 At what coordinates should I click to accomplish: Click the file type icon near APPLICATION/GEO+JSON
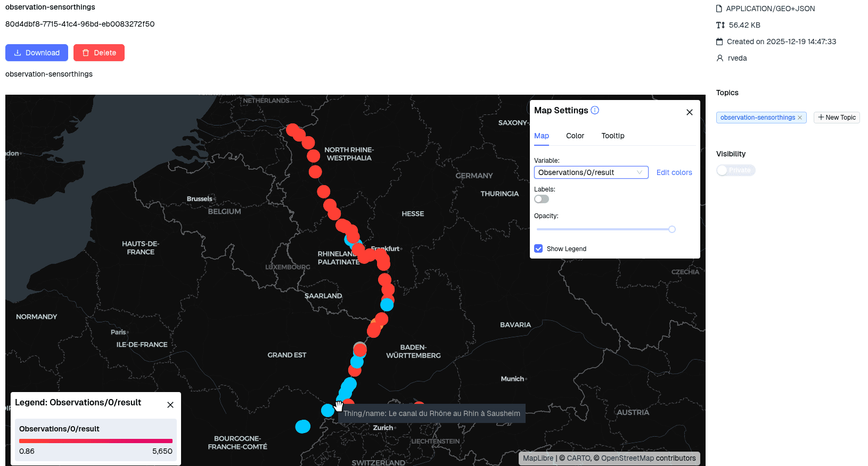click(719, 9)
